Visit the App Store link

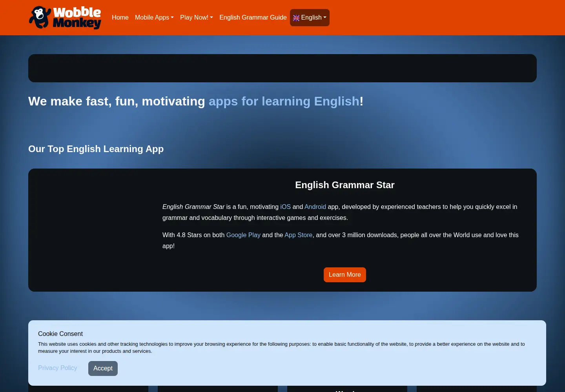tap(298, 235)
